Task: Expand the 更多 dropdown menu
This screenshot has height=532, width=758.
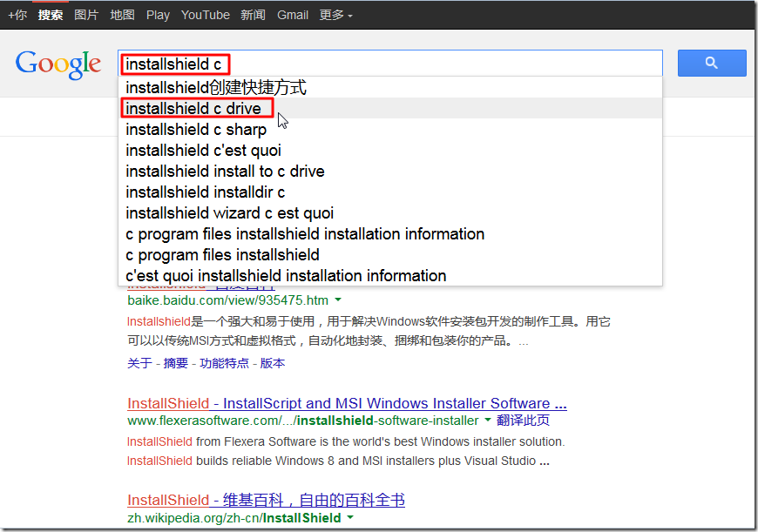Action: [x=335, y=15]
